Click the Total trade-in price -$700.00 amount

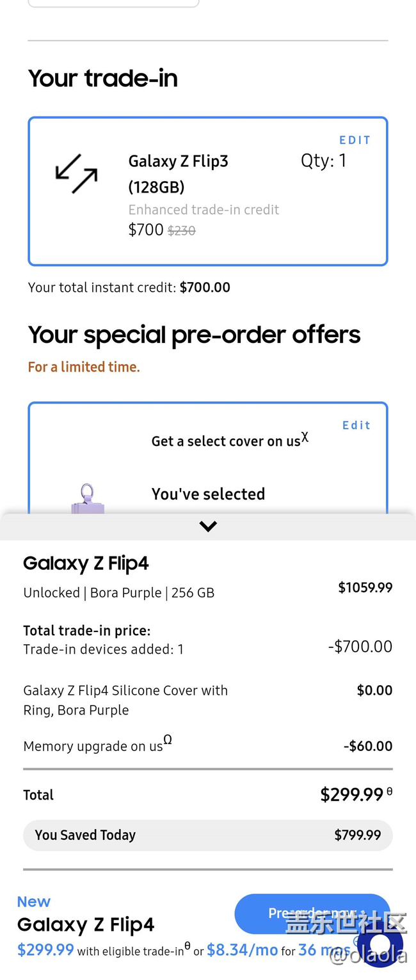pos(360,646)
